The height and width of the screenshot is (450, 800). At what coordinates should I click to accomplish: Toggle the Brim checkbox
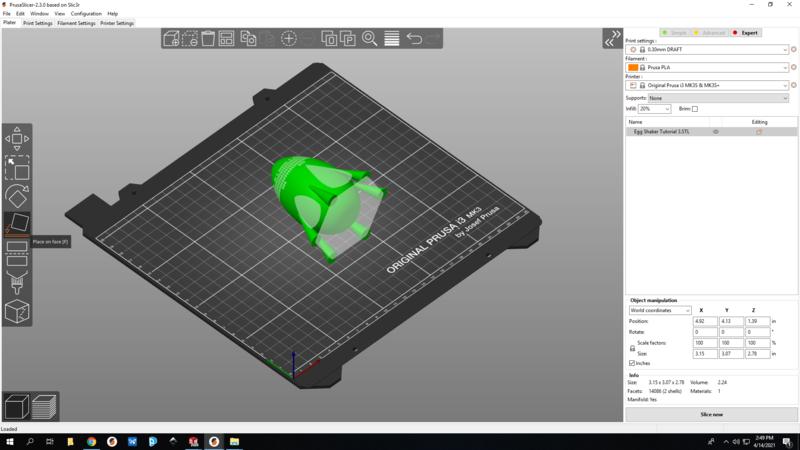[695, 109]
